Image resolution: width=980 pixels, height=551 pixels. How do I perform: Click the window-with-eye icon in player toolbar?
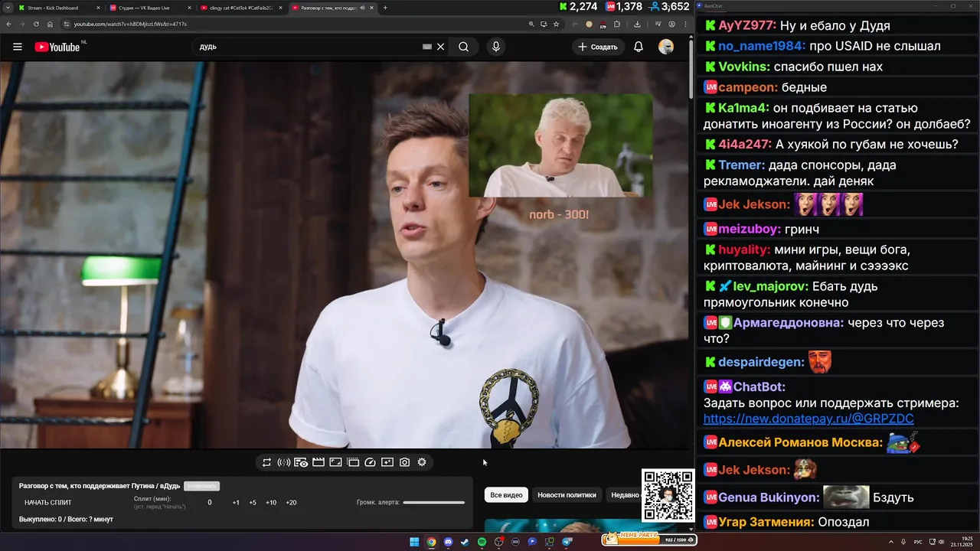tap(301, 462)
